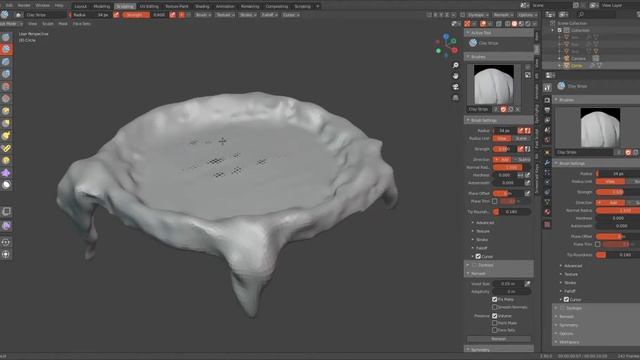640x360 pixels.
Task: Set sidebar Direction to Subtract
Action: click(x=522, y=159)
